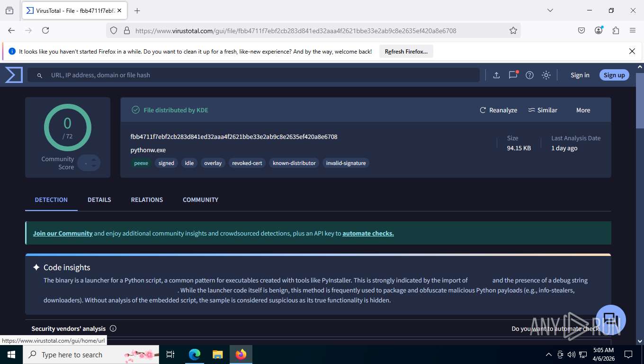Click the info icon beside Security vendors' analysis
644x364 pixels.
tap(113, 328)
